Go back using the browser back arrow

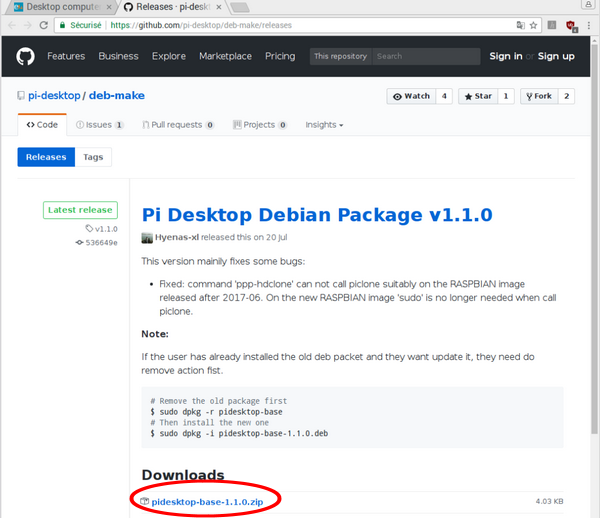[12, 25]
